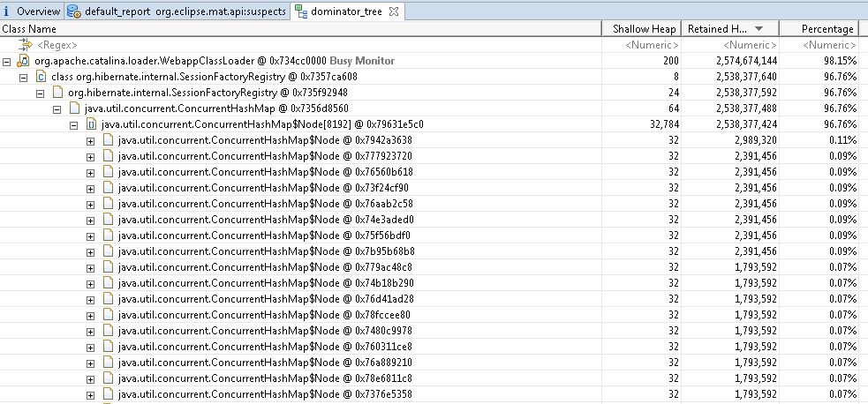
Task: Expand node @ 0x76aab2c58
Action: [90, 205]
